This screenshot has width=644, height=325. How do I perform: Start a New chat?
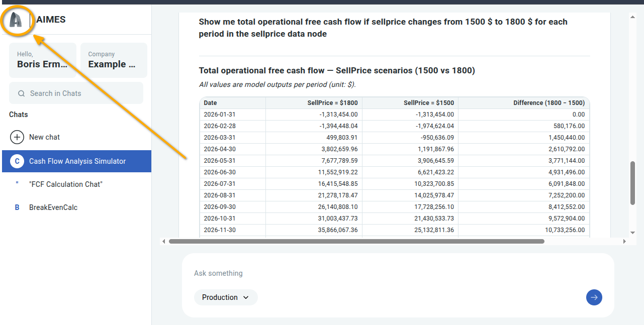point(44,137)
